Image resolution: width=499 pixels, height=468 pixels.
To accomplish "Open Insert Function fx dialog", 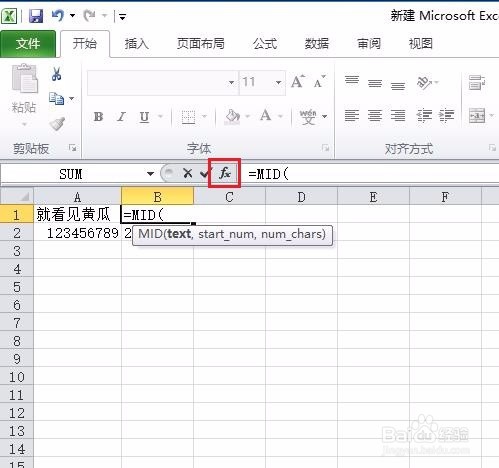I will coord(225,173).
